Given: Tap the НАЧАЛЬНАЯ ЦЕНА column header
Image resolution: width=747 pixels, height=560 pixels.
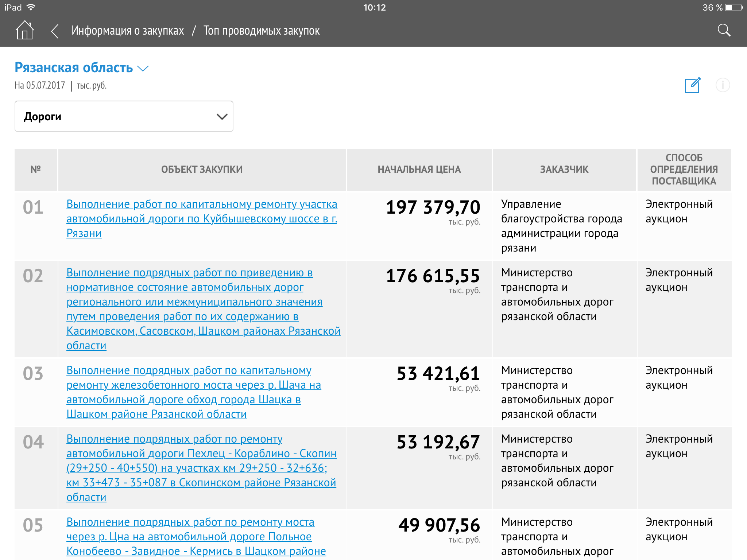Looking at the screenshot, I should pyautogui.click(x=419, y=170).
